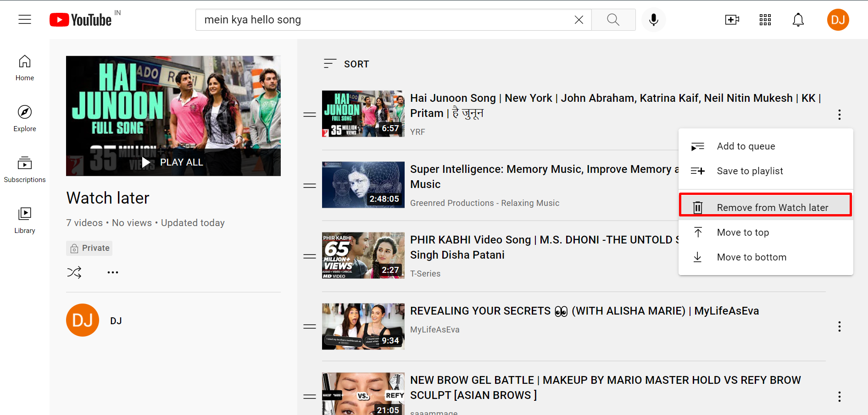Open the notifications bell

[798, 20]
